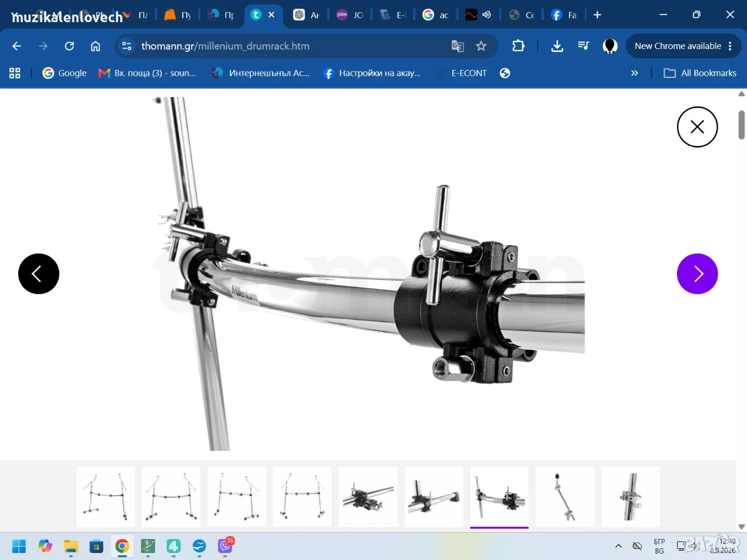This screenshot has height=560, width=747.
Task: Show the previous gallery image
Action: [x=39, y=274]
